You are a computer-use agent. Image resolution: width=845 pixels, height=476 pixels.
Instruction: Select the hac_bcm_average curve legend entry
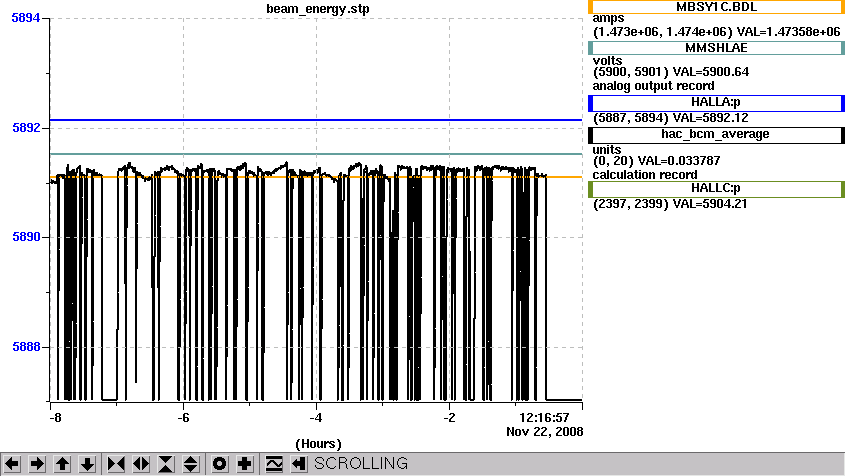coord(716,134)
